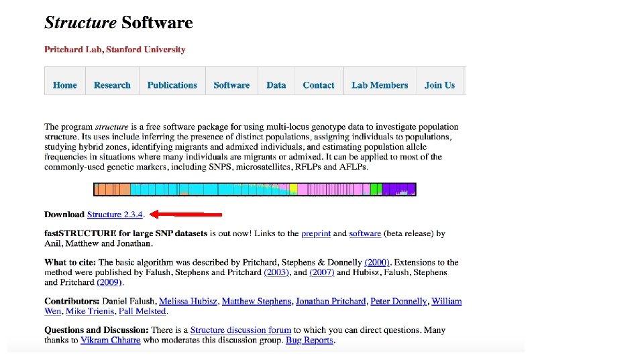Viewport: 644px width, 362px height.
Task: Open the Structure discussion forum link
Action: click(241, 330)
